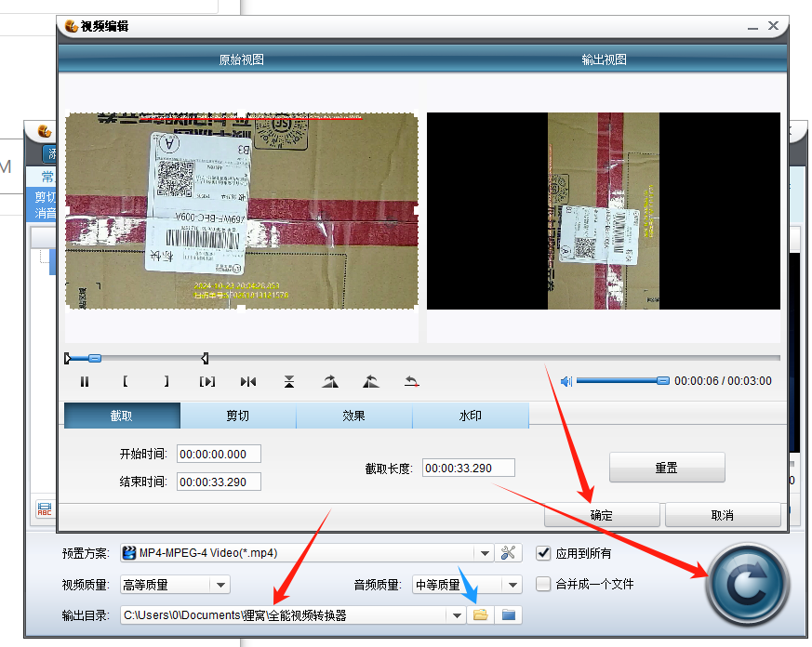
Task: Click the original view video preview
Action: [241, 211]
